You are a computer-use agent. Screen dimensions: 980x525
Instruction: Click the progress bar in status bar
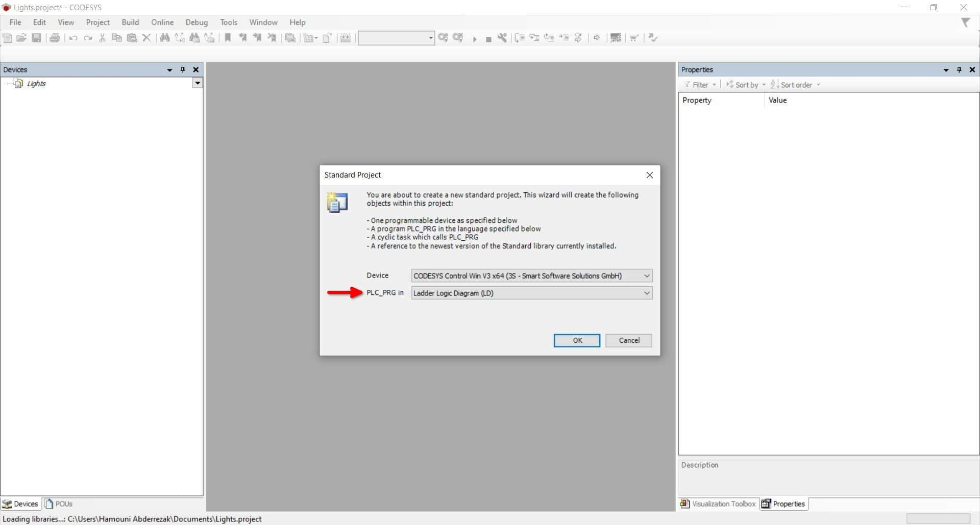938,519
